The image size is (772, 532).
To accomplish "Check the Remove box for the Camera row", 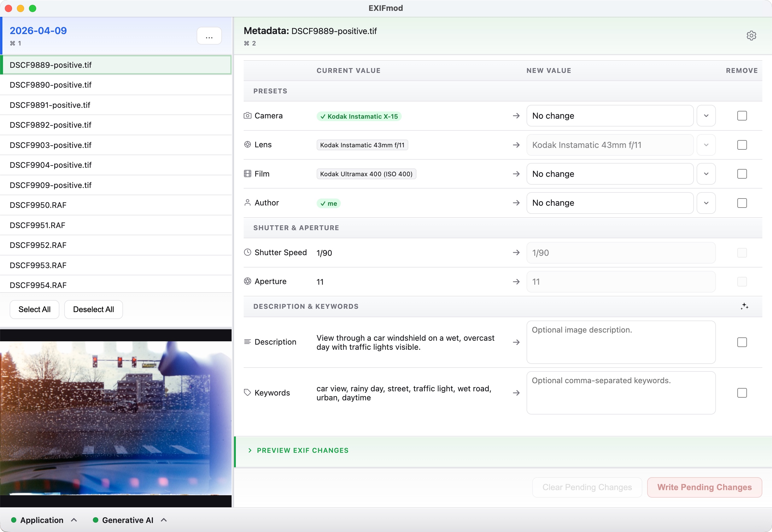I will click(742, 116).
